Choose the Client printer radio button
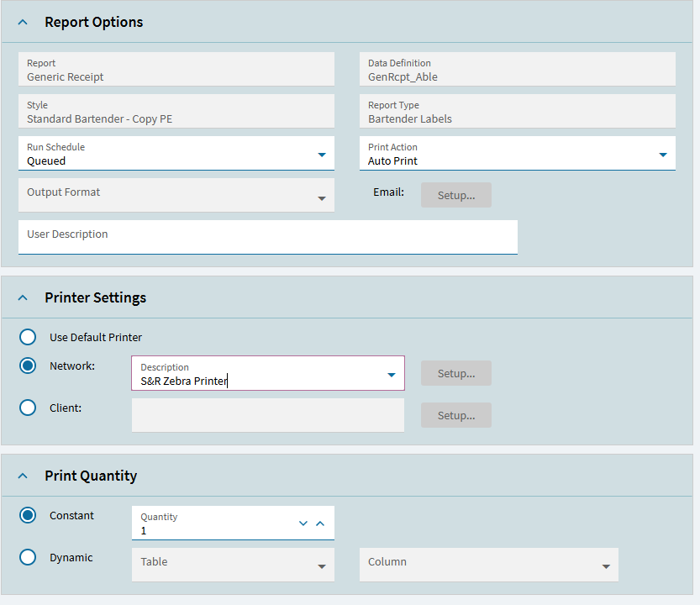This screenshot has height=605, width=700. (29, 408)
